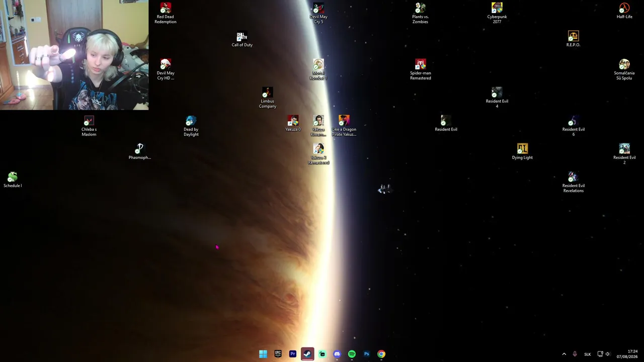Image resolution: width=644 pixels, height=362 pixels.
Task: Select the Yakuza 3 Remastered shortcut
Action: pos(318,154)
